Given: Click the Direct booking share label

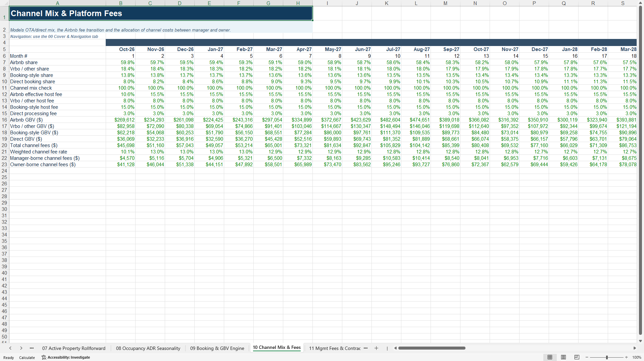Looking at the screenshot, I should coord(33,82).
